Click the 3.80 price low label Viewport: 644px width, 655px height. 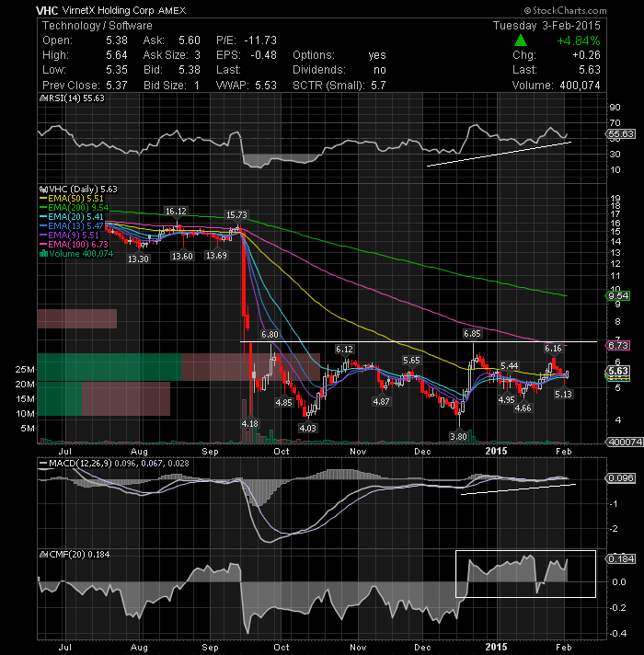[x=458, y=437]
